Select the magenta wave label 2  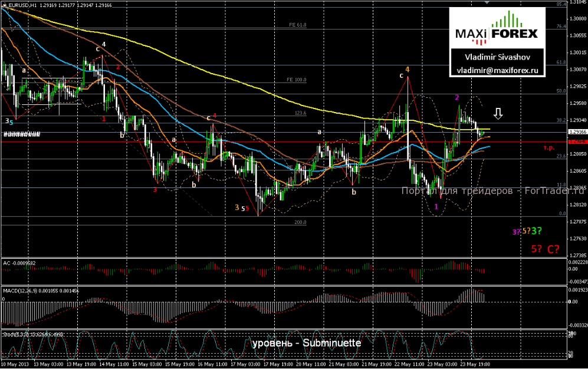[456, 97]
